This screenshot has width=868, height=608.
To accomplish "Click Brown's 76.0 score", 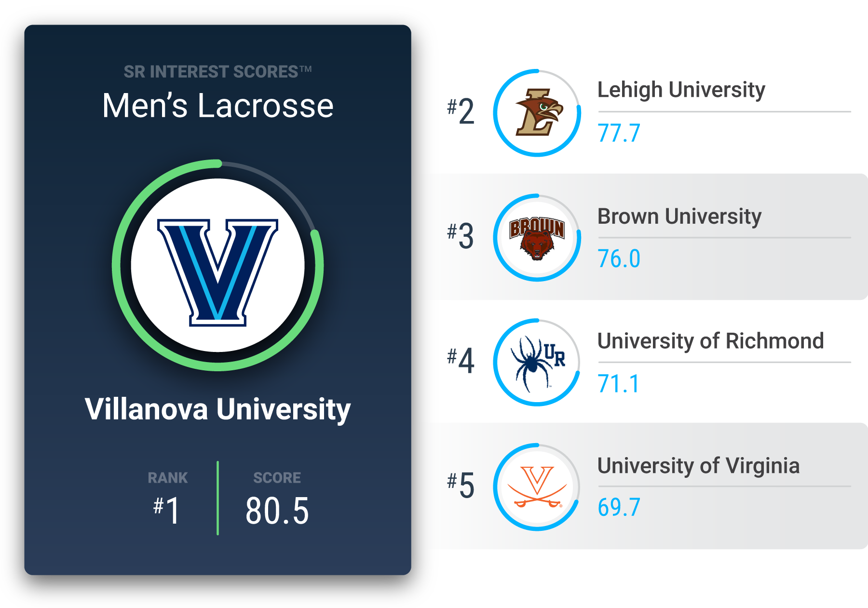I will (619, 259).
